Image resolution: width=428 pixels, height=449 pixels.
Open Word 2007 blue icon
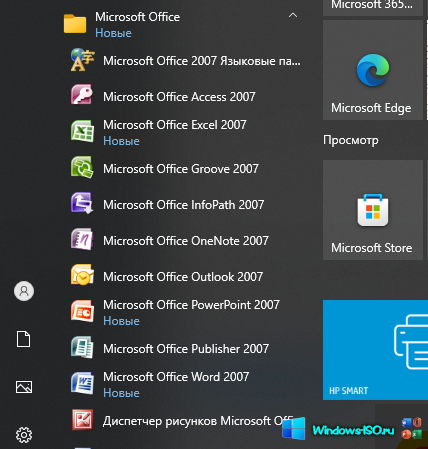(82, 383)
